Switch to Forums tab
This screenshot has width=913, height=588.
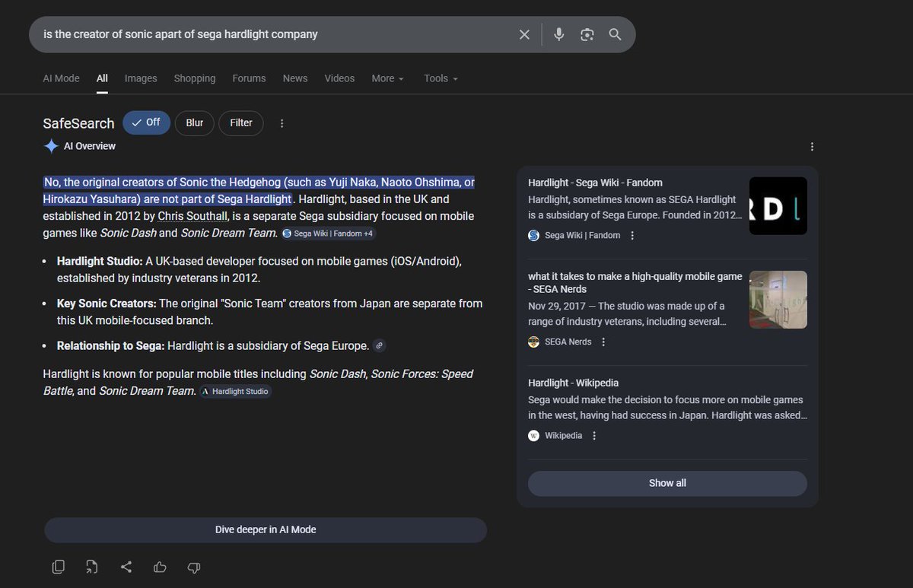click(x=250, y=78)
